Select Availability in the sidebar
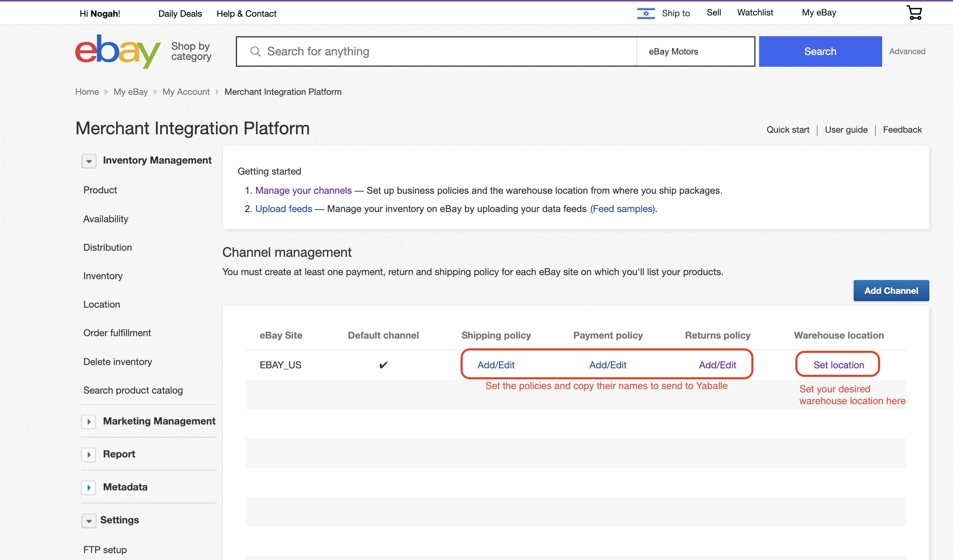This screenshot has height=560, width=953. coord(106,219)
